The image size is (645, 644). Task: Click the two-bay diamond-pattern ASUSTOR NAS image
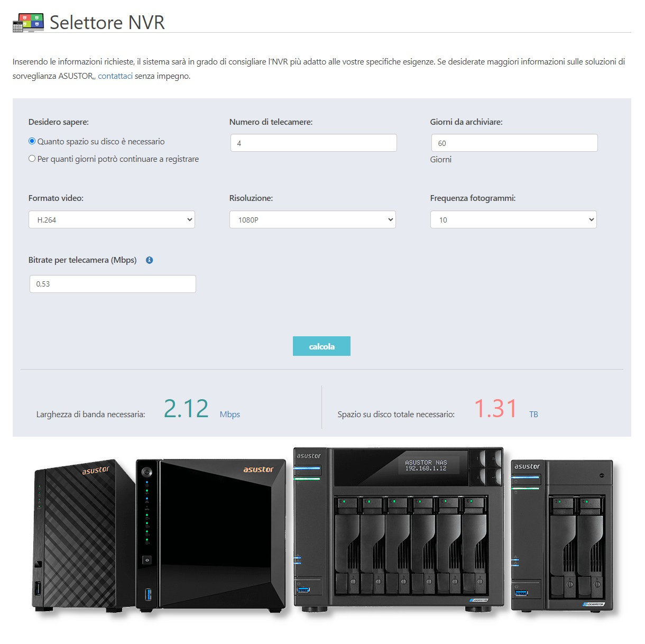point(84,535)
